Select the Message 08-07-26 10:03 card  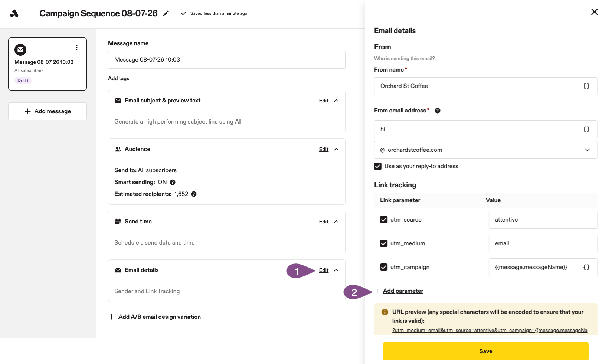pyautogui.click(x=48, y=64)
